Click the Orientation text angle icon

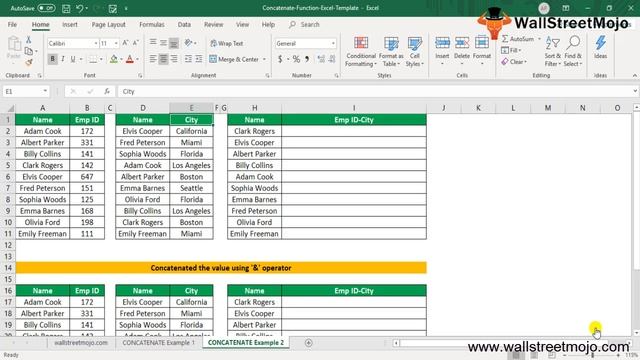coord(188,42)
